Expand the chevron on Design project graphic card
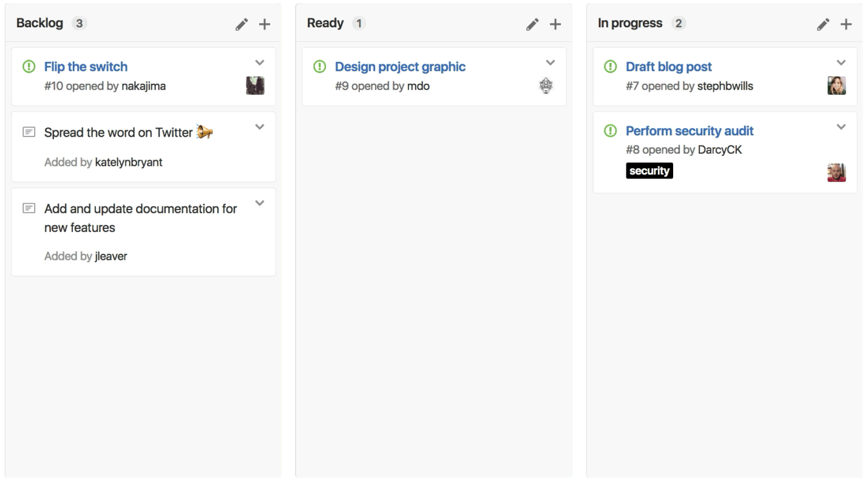Viewport: 868px width, 482px height. [551, 62]
